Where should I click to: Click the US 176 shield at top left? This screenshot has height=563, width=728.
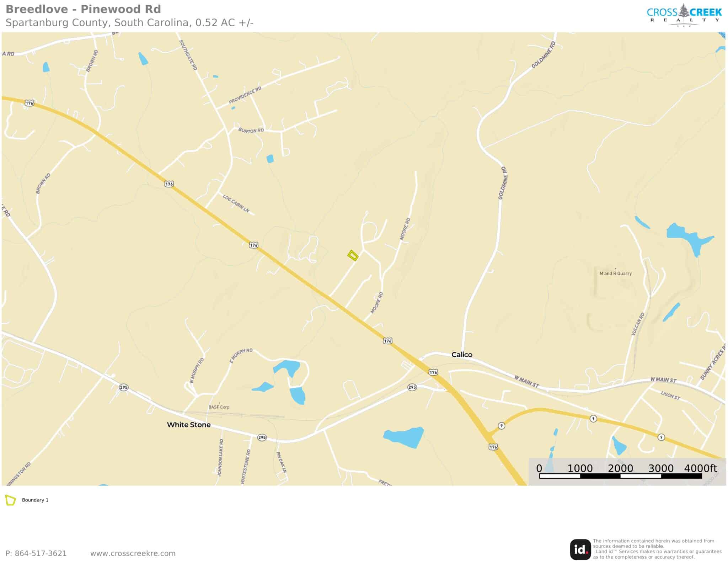click(x=29, y=103)
